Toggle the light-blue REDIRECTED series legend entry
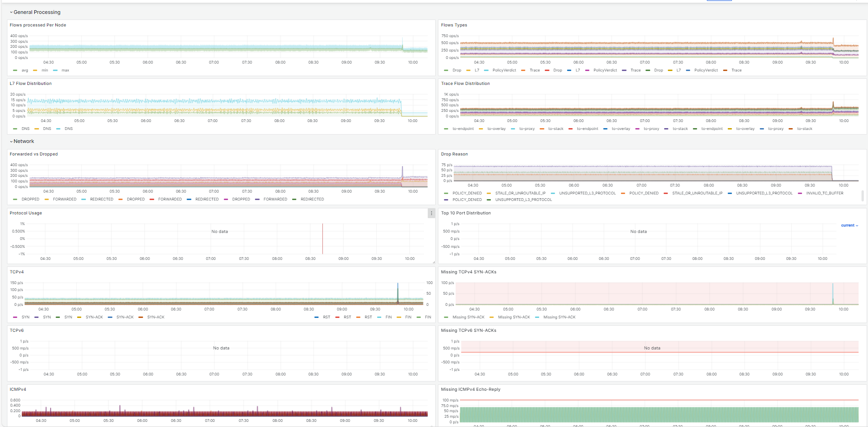This screenshot has width=868, height=427. pos(102,199)
